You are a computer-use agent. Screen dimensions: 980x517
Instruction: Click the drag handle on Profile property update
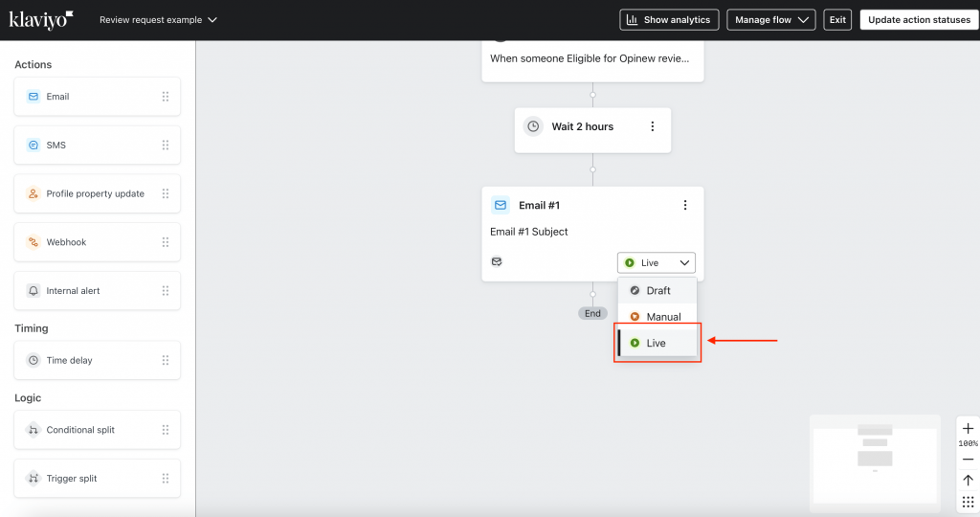pos(165,193)
